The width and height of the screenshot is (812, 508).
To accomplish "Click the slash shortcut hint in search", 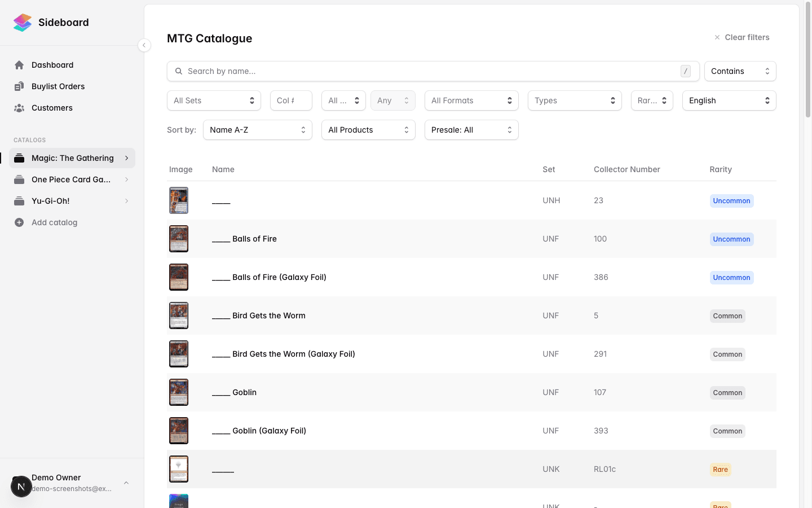I will [x=686, y=71].
